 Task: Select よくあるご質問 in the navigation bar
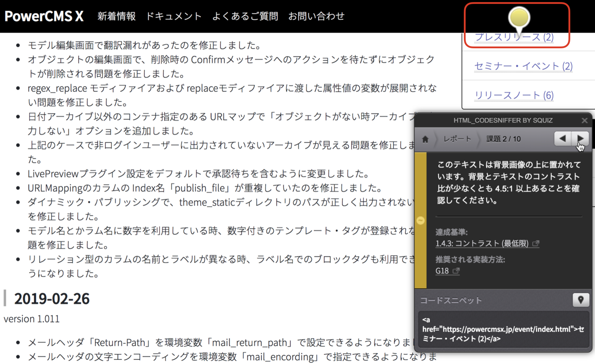245,16
